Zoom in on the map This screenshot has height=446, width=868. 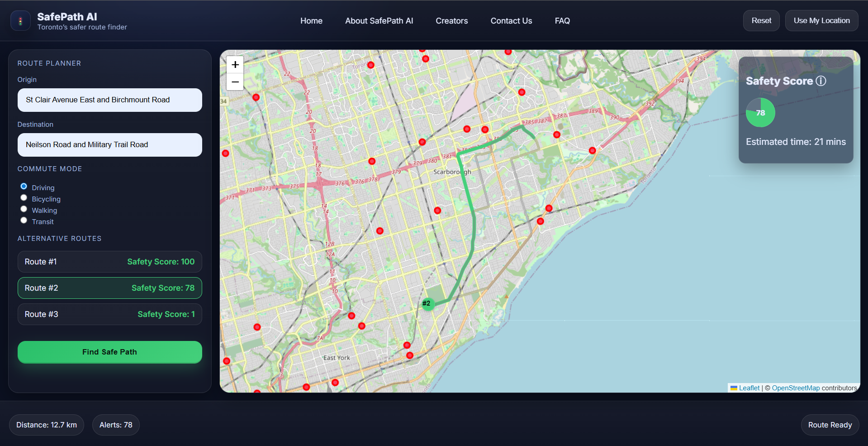[x=235, y=65]
